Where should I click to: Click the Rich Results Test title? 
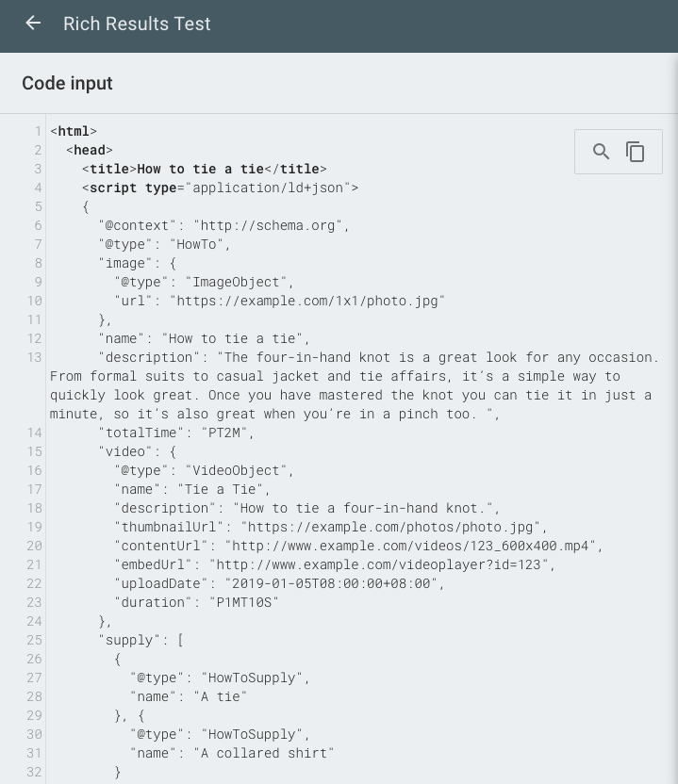[137, 24]
